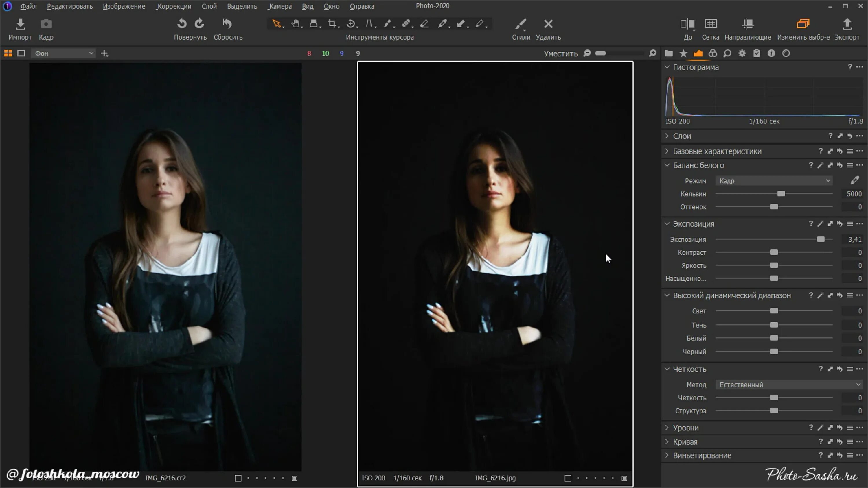Toggle Before (До) comparison view
This screenshot has width=868, height=488.
pos(687,24)
